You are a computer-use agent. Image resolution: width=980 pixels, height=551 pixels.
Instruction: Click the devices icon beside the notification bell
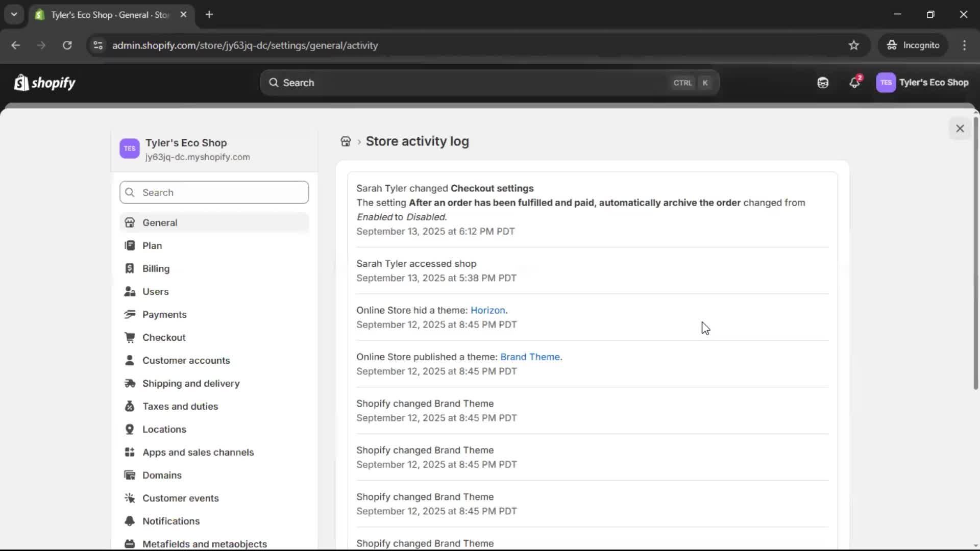823,83
